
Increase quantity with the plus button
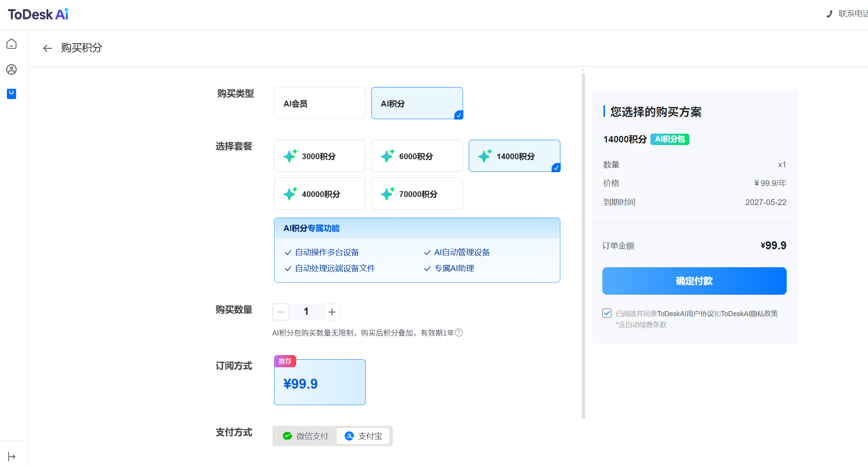tap(332, 312)
